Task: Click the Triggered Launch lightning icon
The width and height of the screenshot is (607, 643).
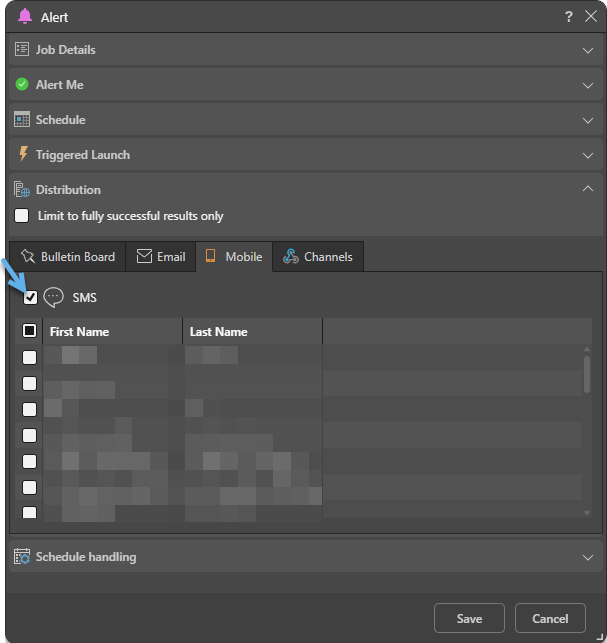Action: pos(23,155)
